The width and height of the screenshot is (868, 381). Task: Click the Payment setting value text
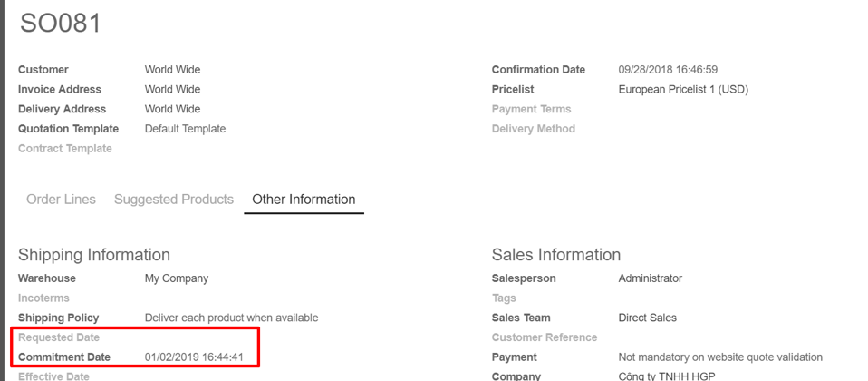click(x=720, y=357)
